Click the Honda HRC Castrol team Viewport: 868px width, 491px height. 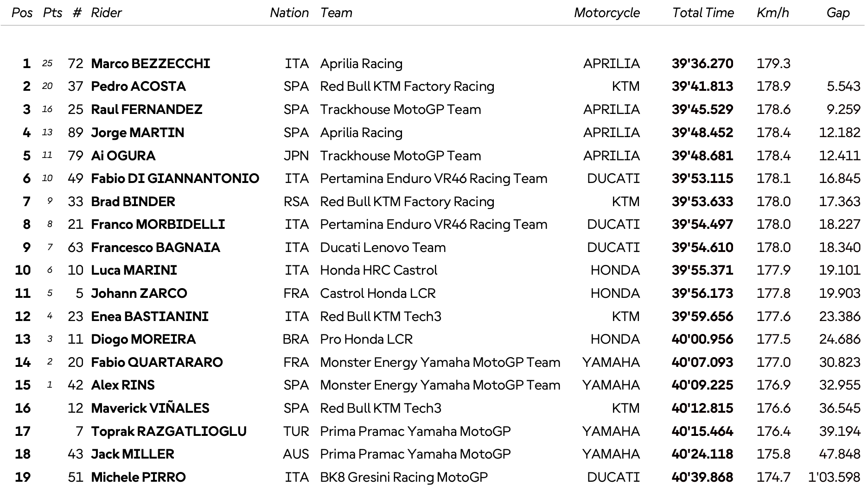point(378,270)
